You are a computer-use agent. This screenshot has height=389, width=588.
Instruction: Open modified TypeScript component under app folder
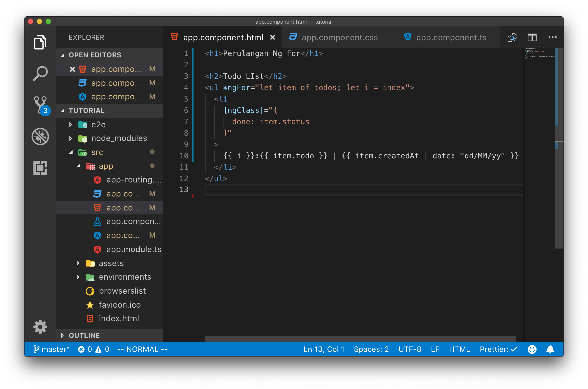(x=110, y=235)
